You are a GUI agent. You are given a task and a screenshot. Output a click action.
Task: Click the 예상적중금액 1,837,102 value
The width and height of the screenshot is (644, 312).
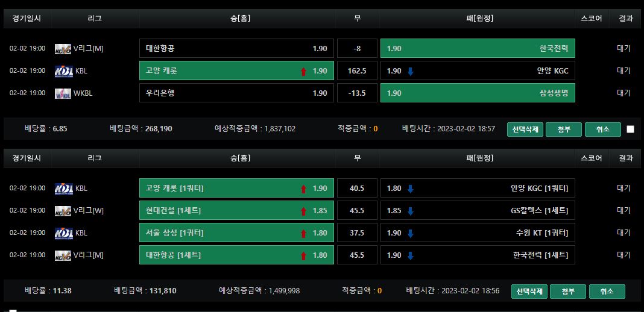tap(280, 129)
